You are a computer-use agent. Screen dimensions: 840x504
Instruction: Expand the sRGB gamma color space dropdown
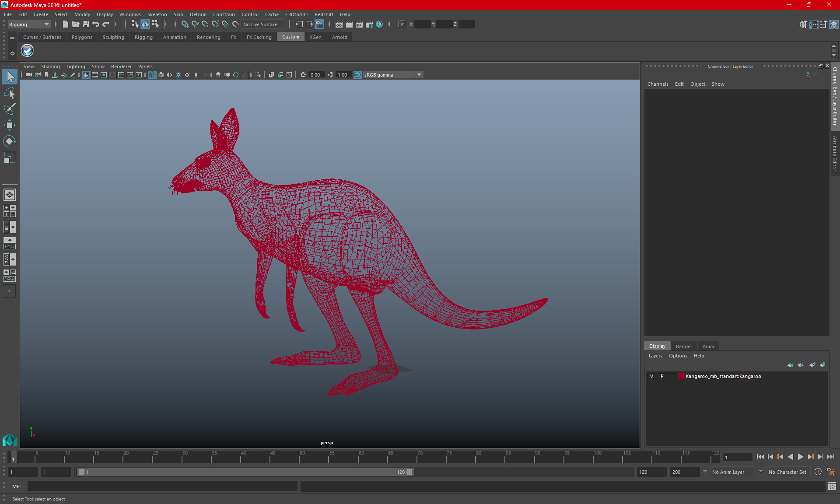(x=419, y=75)
